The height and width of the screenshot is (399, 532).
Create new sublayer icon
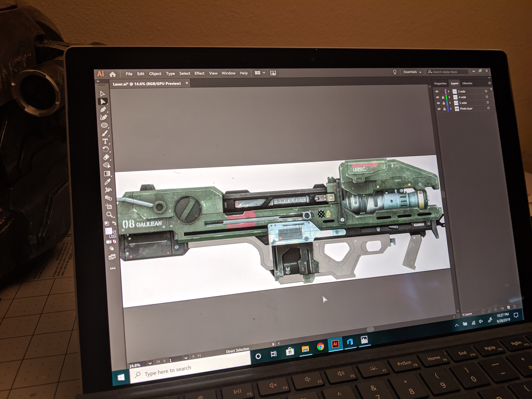pos(502,308)
